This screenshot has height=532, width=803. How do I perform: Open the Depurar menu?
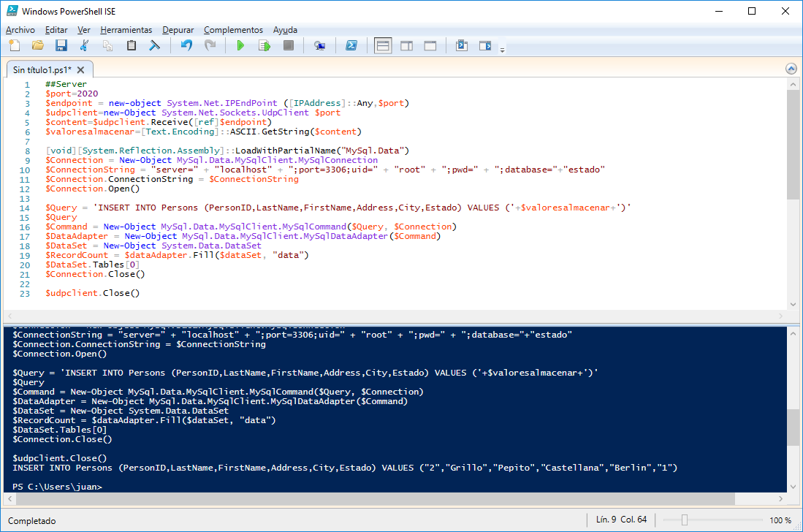pyautogui.click(x=178, y=30)
